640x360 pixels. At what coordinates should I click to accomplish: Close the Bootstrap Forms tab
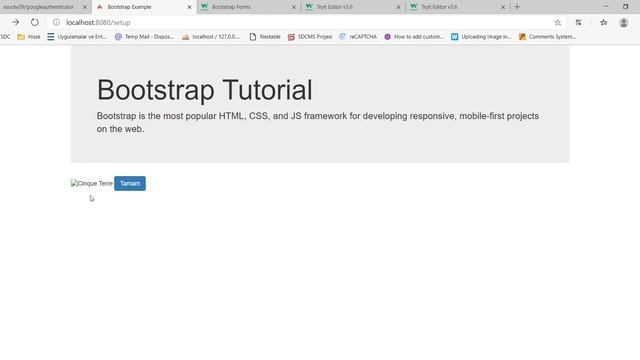tap(293, 7)
